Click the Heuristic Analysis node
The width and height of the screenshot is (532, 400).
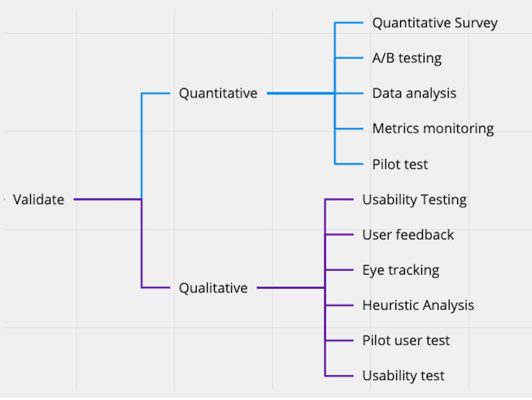[418, 305]
